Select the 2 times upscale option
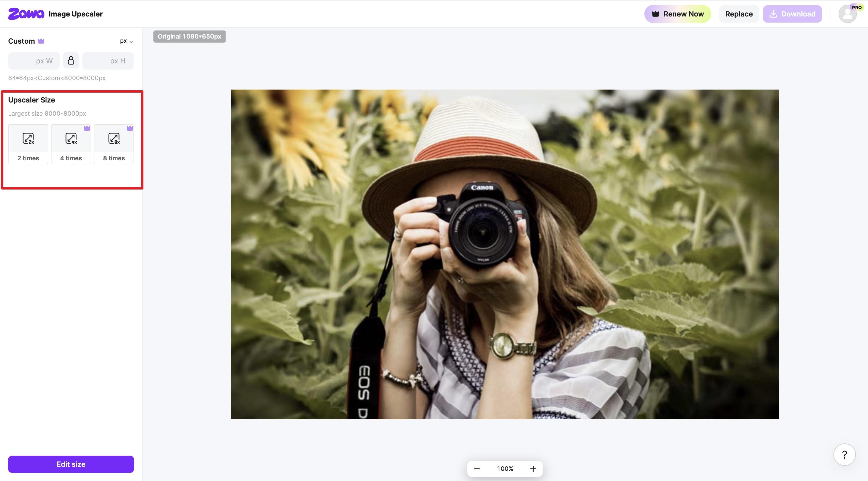868x481 pixels. click(28, 144)
